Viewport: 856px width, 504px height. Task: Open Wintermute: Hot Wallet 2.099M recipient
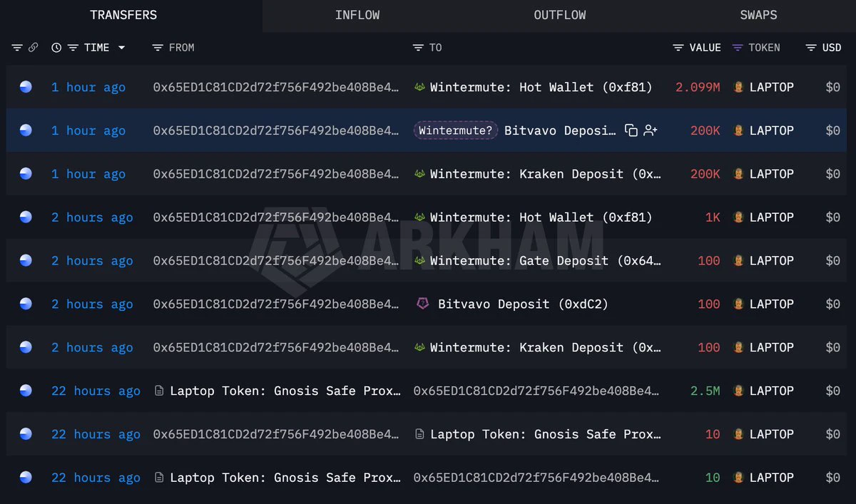click(541, 87)
